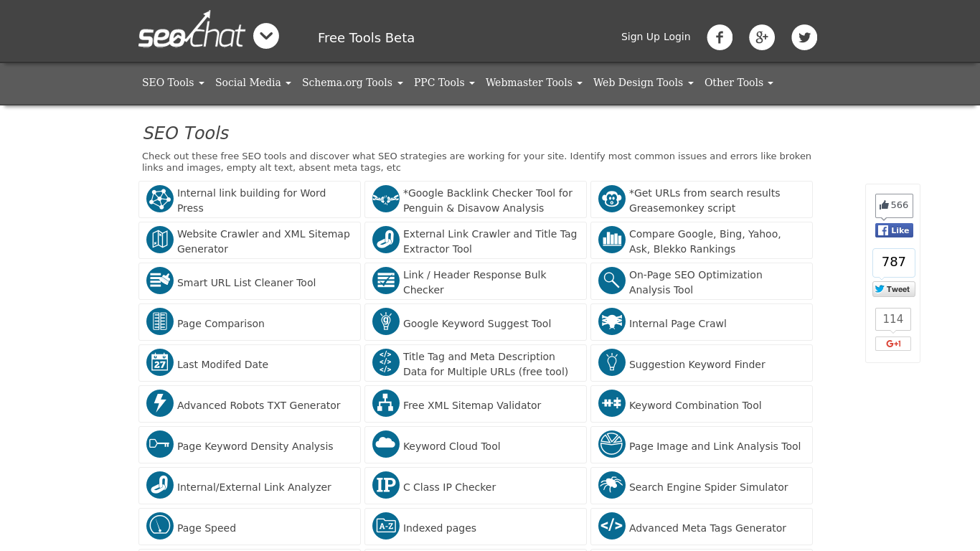Screen dimensions: 980x551
Task: Open the Internal Page Crawl link
Action: click(x=678, y=324)
